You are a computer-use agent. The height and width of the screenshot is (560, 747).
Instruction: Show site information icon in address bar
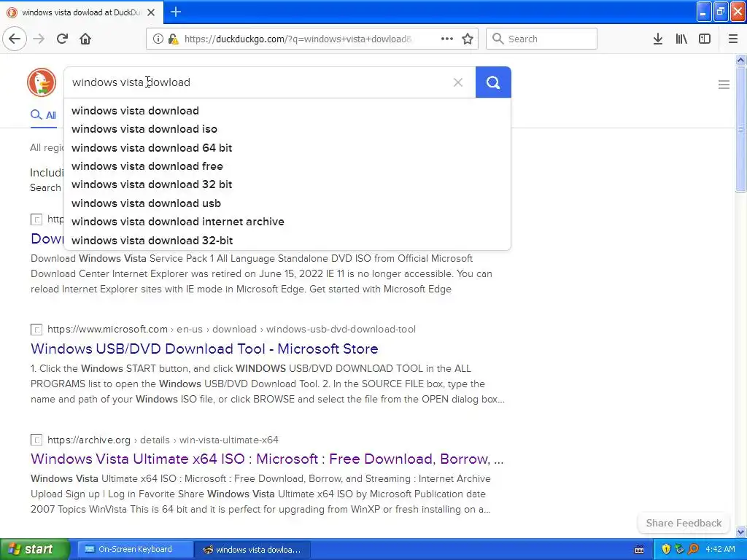158,39
